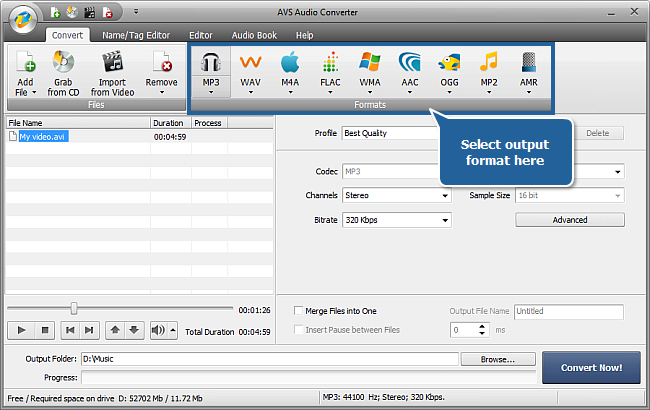Click the Output File Name field
This screenshot has height=410, width=650.
[x=569, y=312]
